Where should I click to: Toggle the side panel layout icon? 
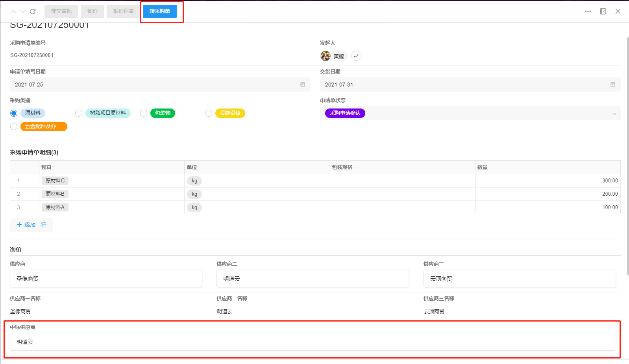[603, 11]
